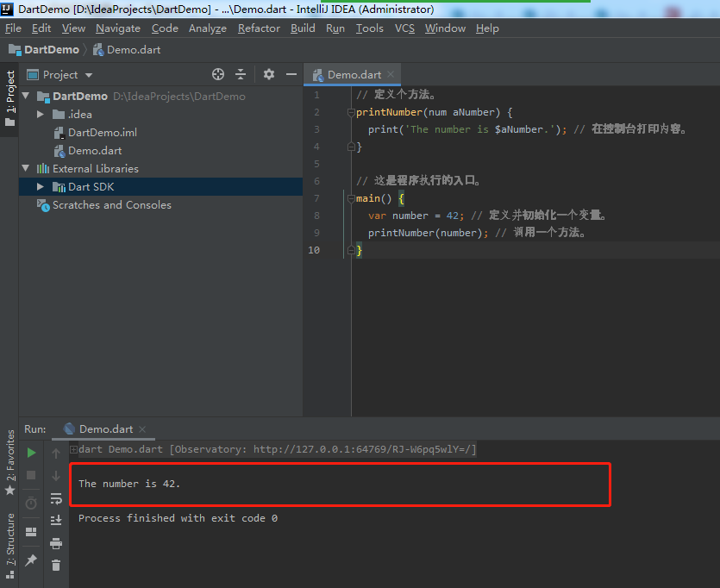Pin the Run tab with pin icon
Image resolution: width=720 pixels, height=588 pixels.
click(x=31, y=560)
